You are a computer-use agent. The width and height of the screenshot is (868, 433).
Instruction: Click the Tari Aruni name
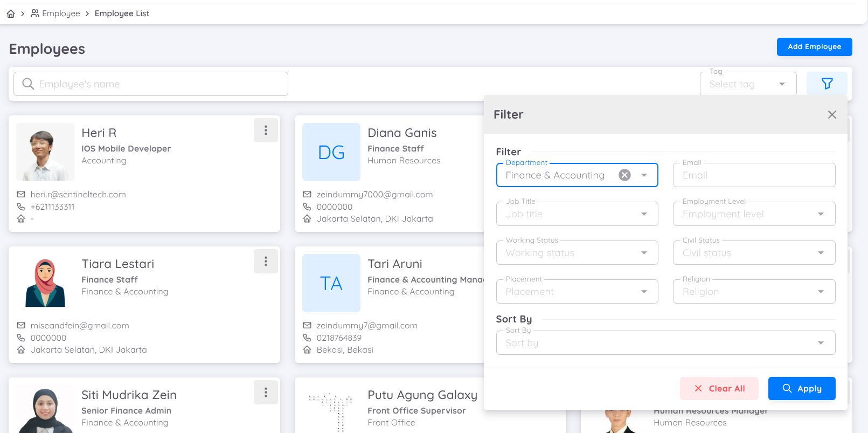click(395, 264)
